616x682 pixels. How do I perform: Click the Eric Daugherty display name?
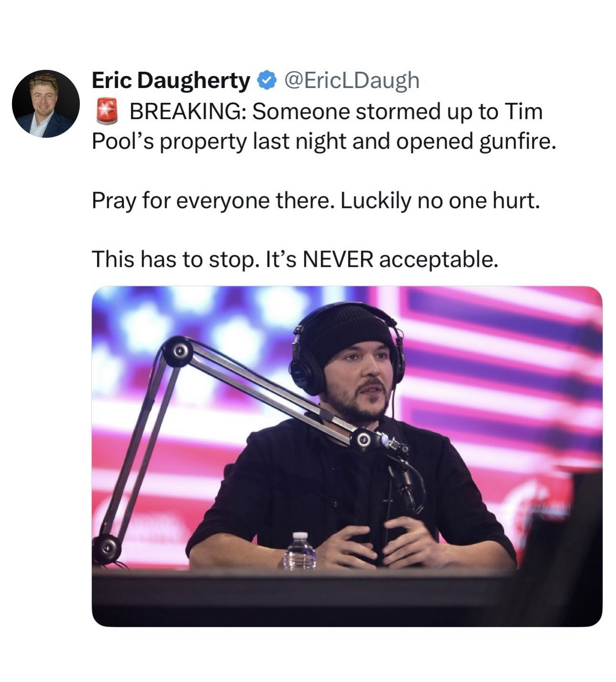171,81
